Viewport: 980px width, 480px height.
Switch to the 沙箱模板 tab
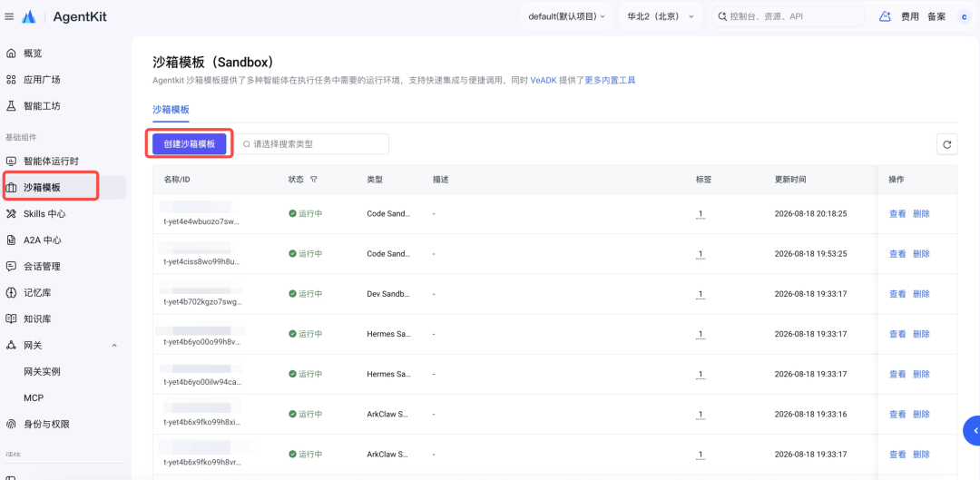(171, 110)
